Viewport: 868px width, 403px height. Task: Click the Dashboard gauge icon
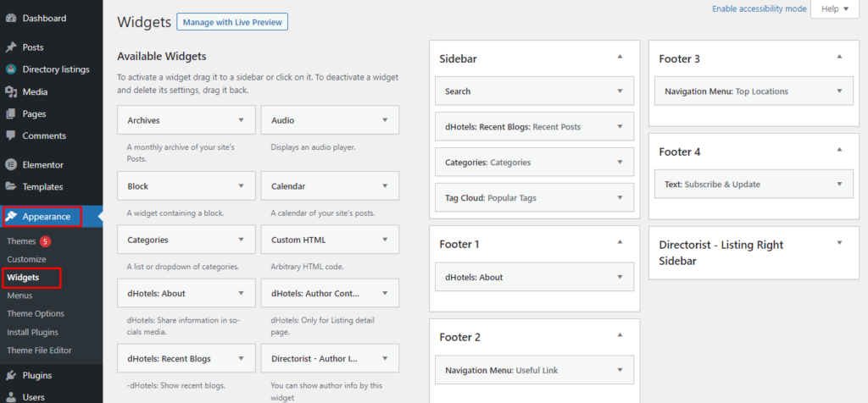coord(10,18)
